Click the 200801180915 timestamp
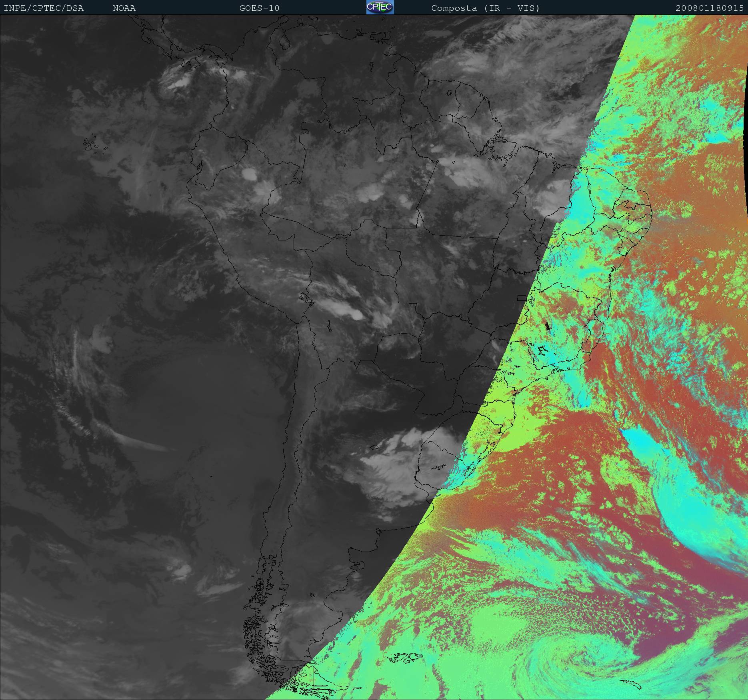 click(710, 8)
